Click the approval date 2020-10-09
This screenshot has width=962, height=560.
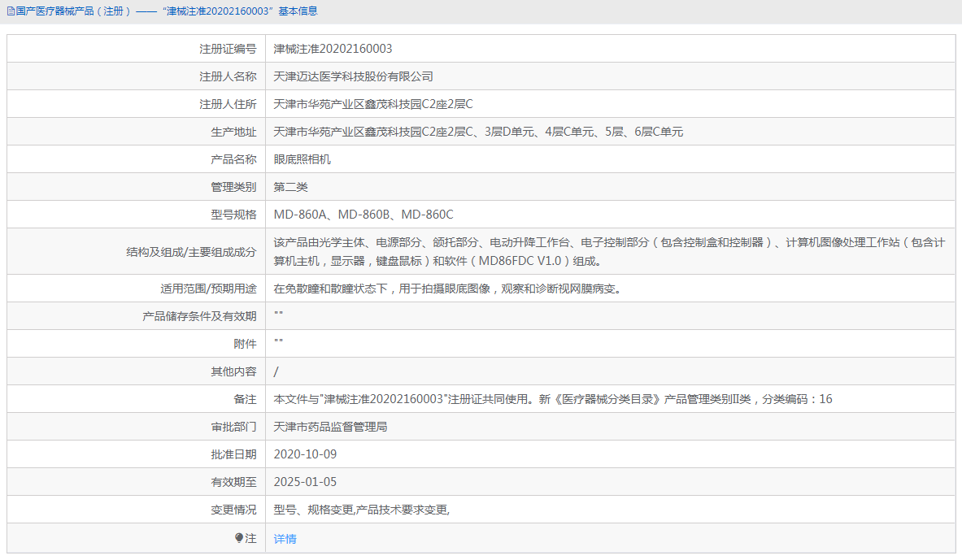pyautogui.click(x=305, y=454)
